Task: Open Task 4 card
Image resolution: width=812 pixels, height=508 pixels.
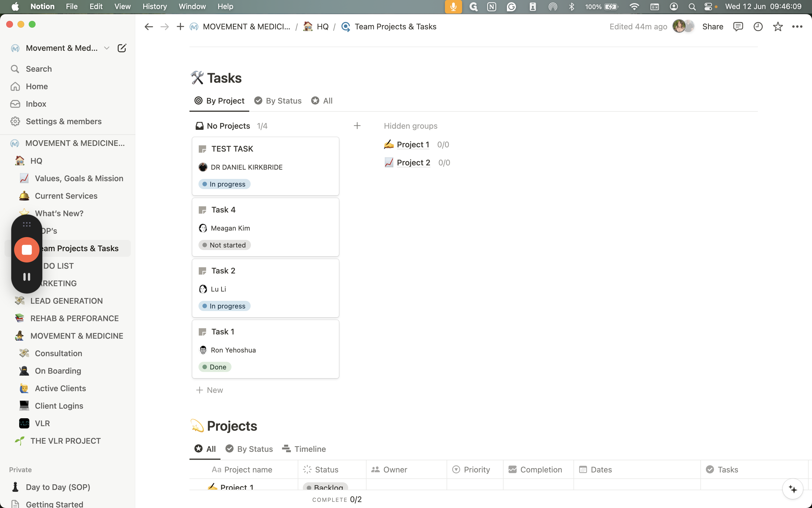Action: (265, 227)
